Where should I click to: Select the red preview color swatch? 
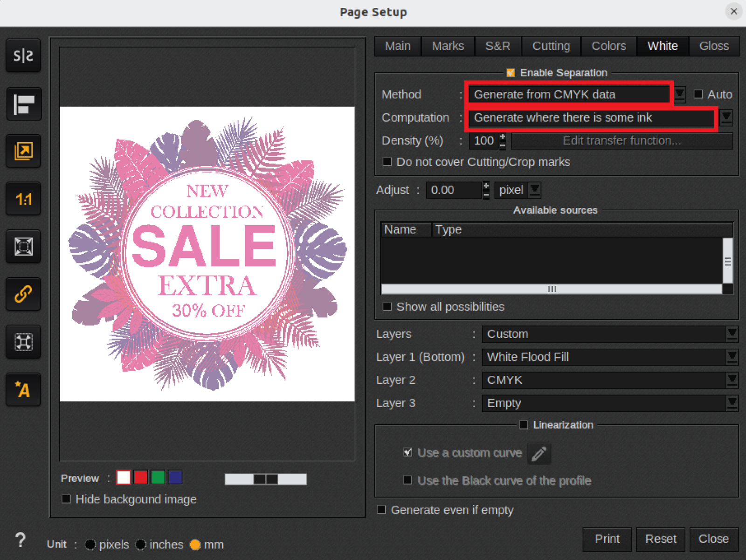pos(141,477)
